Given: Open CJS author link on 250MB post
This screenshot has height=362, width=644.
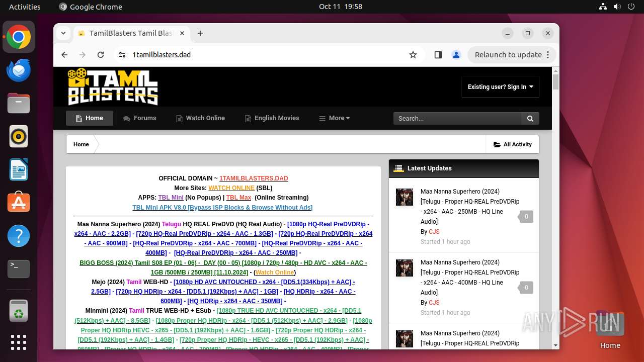Looking at the screenshot, I should [x=434, y=232].
